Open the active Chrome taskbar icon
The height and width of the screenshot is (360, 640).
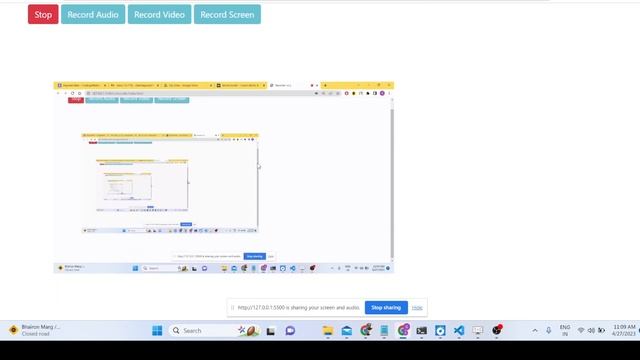pyautogui.click(x=403, y=331)
